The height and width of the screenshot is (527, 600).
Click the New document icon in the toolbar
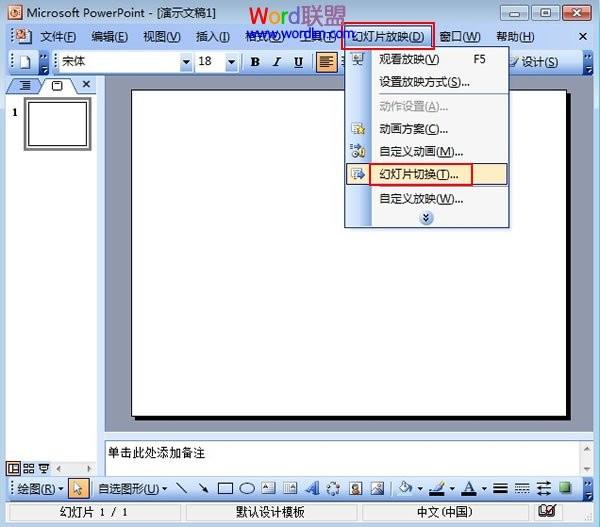point(25,62)
